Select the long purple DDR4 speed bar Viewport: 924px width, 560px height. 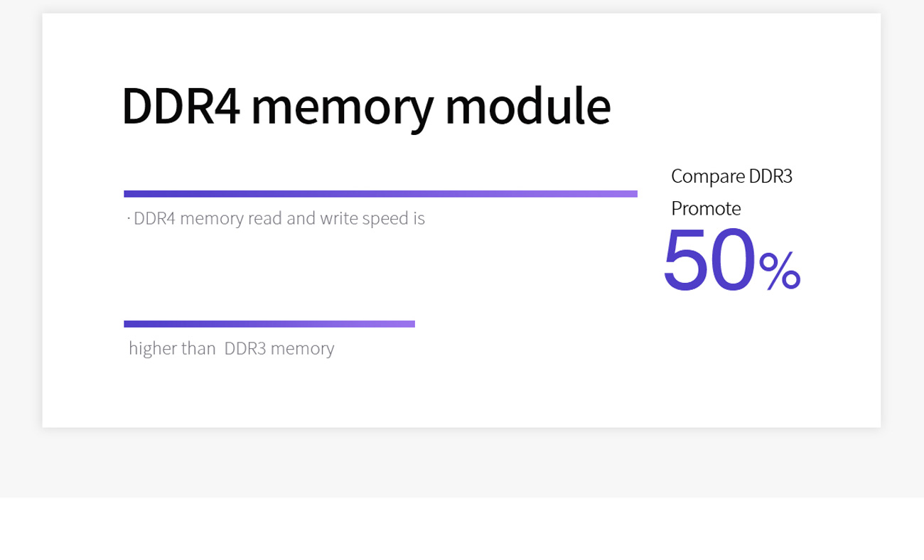pyautogui.click(x=380, y=193)
